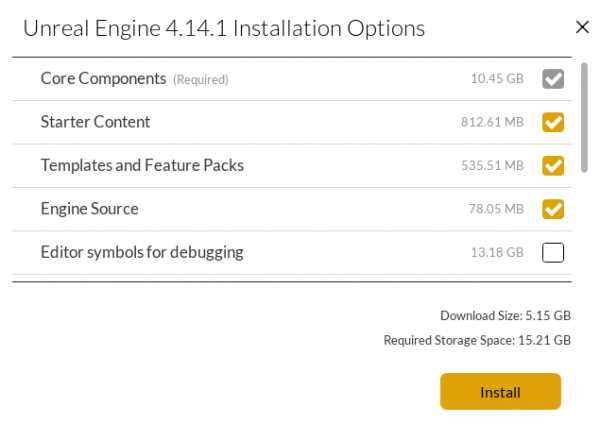The image size is (600, 424).
Task: Close the Installation Options dialog
Action: coord(582,27)
